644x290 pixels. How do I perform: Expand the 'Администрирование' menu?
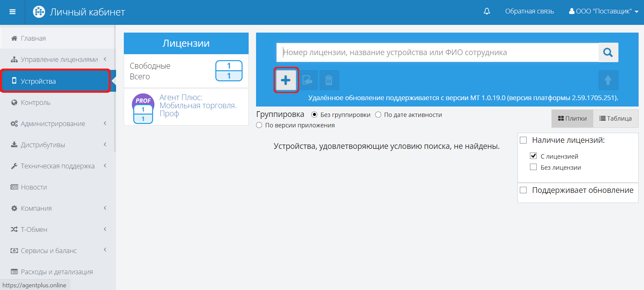(53, 124)
